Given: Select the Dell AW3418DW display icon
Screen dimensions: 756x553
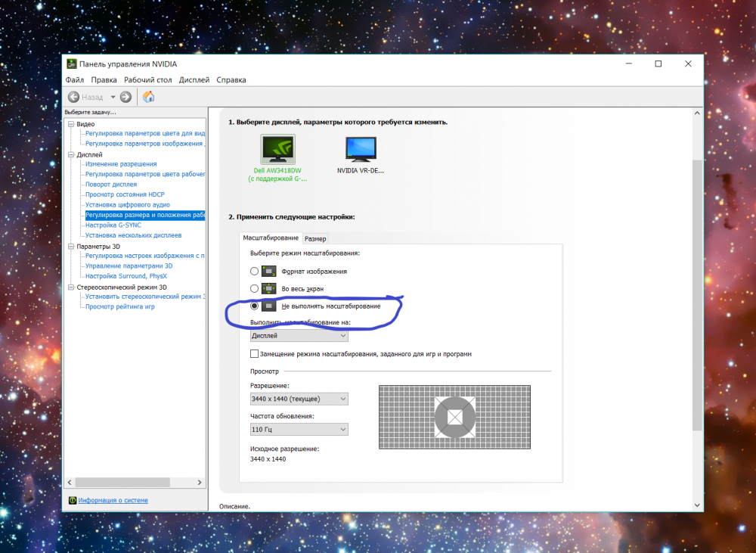Looking at the screenshot, I should click(x=277, y=150).
